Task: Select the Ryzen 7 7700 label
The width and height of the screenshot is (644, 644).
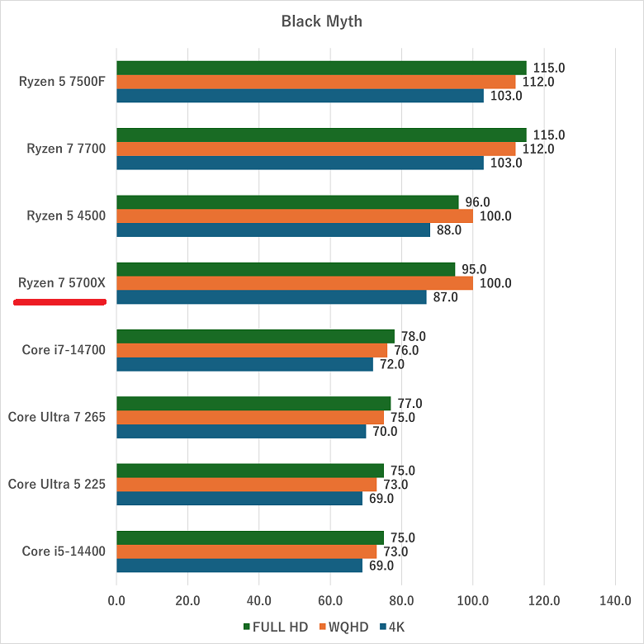Action: tap(66, 149)
